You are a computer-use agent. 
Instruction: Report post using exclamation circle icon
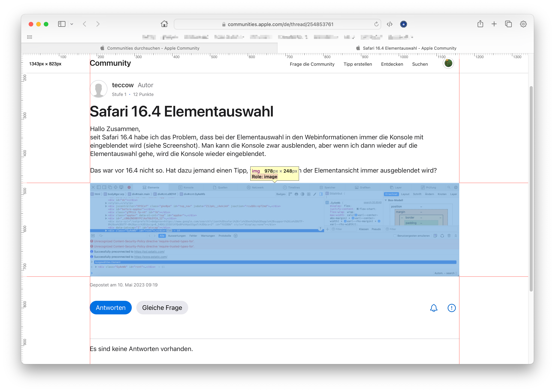pos(451,308)
